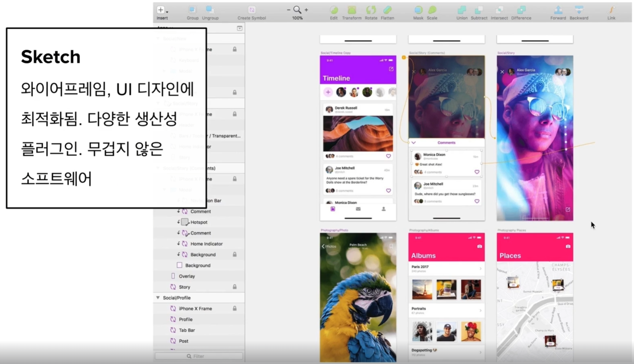Click home tab icon in Timeline
The image size is (634, 364).
pyautogui.click(x=333, y=209)
